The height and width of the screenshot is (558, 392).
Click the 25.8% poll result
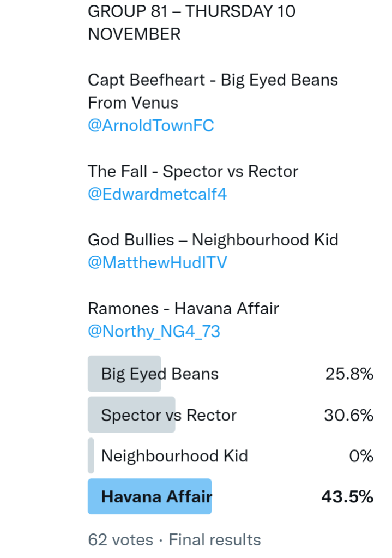point(349,374)
